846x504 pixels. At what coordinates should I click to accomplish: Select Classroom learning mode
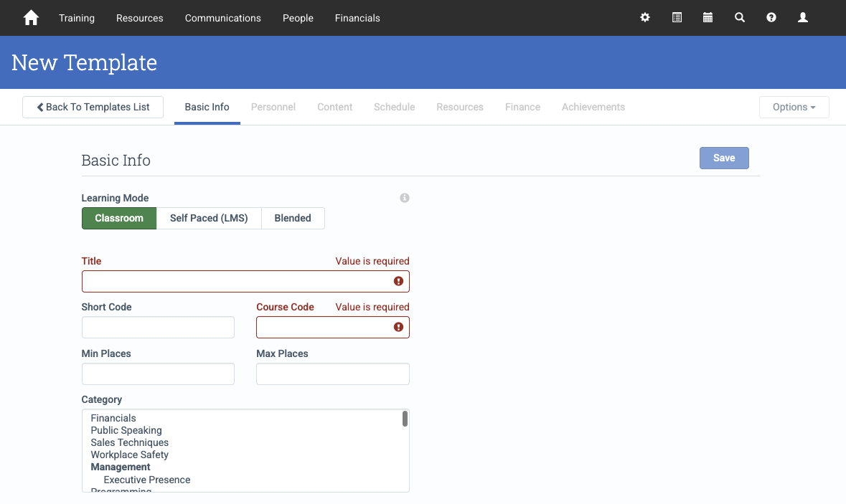(119, 219)
